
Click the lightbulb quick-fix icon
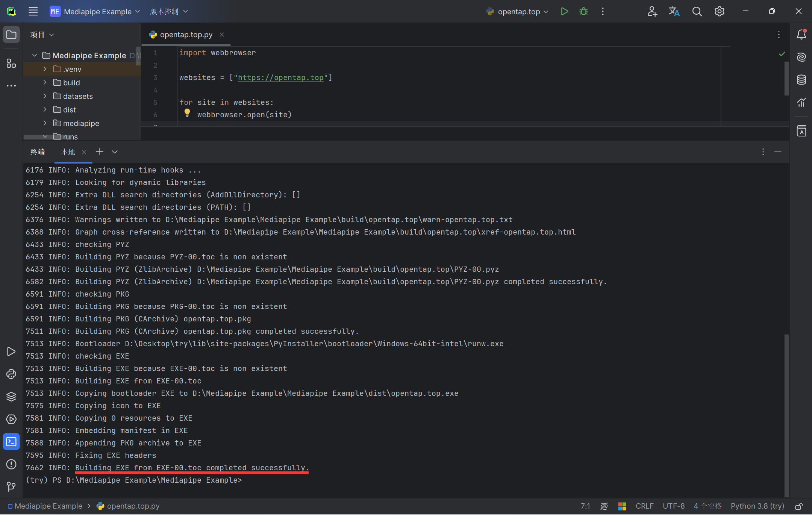click(x=187, y=112)
